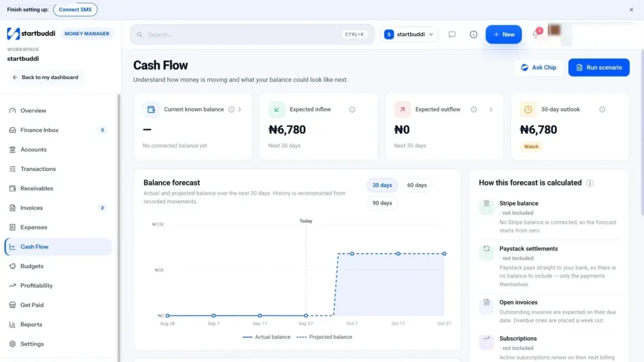Viewport: 644px width, 362px height.
Task: Open Settings in sidebar
Action: [x=58, y=344]
